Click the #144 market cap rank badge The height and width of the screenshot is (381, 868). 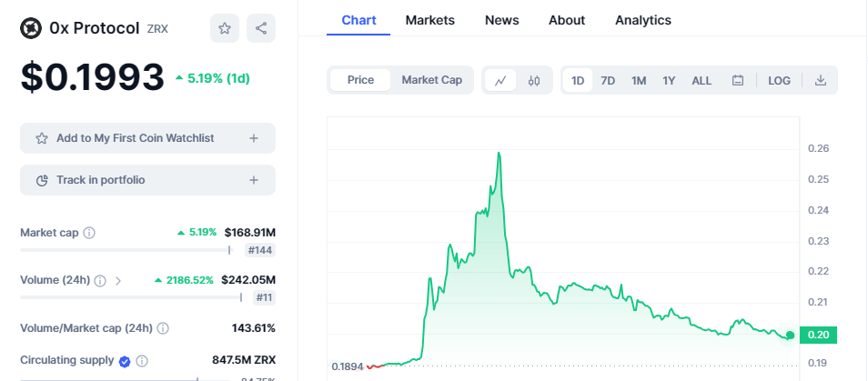259,250
